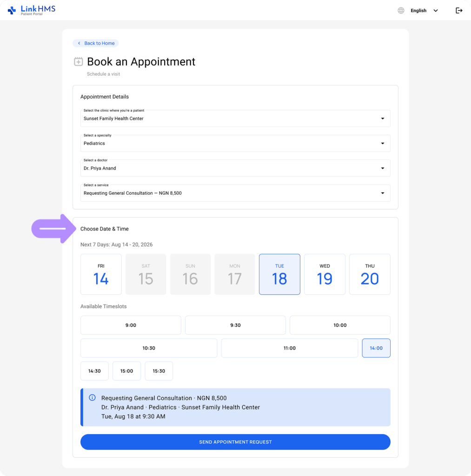
Task: Select the 14:30 timeslot
Action: pos(94,371)
